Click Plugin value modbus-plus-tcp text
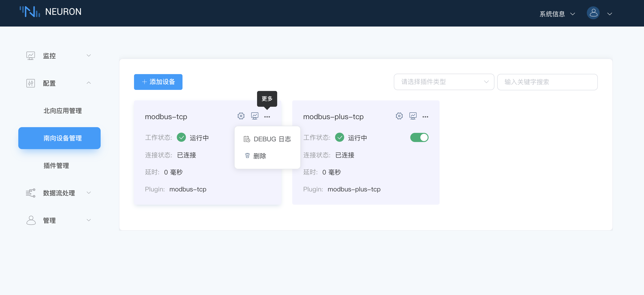Viewport: 644px width, 295px height. pos(354,189)
